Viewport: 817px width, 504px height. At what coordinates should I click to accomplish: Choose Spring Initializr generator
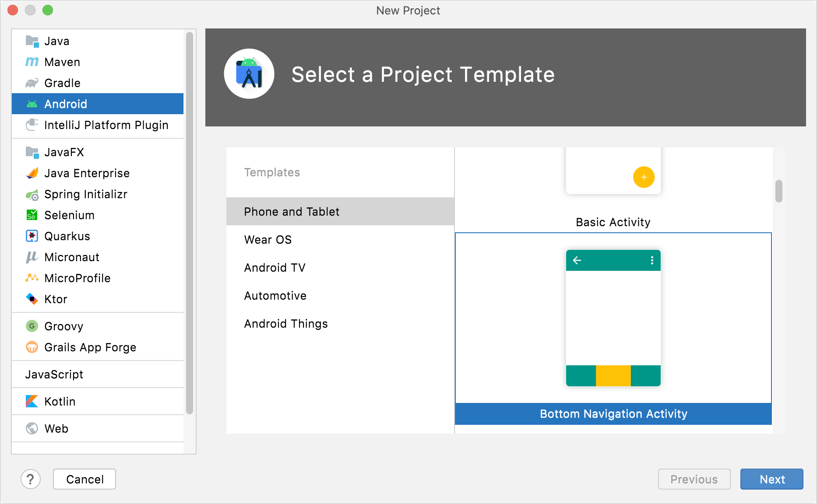(98, 194)
